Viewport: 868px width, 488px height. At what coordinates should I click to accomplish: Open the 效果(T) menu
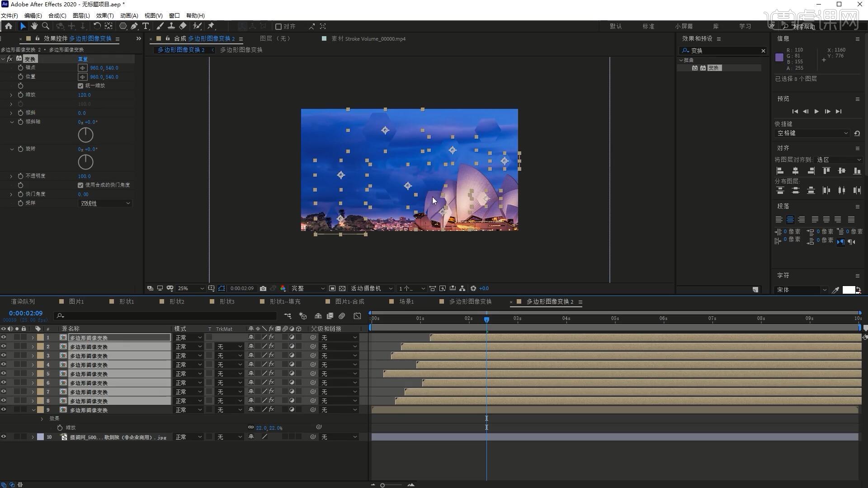[x=104, y=15]
